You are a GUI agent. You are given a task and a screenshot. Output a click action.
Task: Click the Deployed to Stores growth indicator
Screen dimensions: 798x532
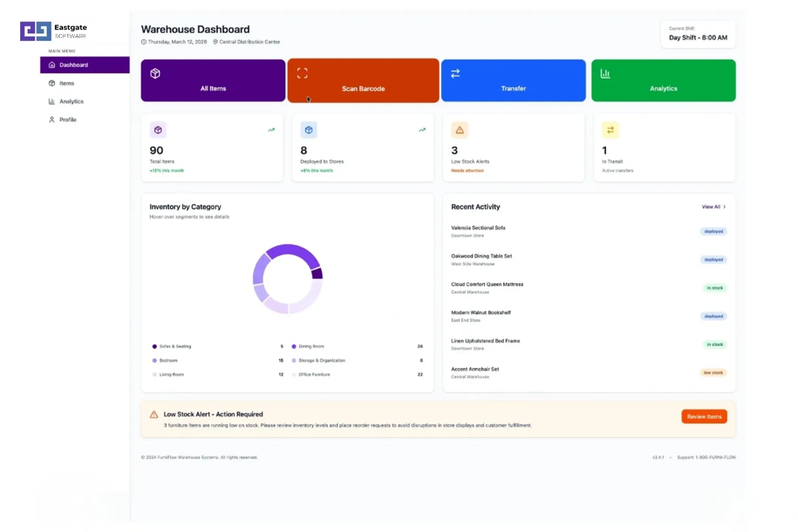(422, 130)
